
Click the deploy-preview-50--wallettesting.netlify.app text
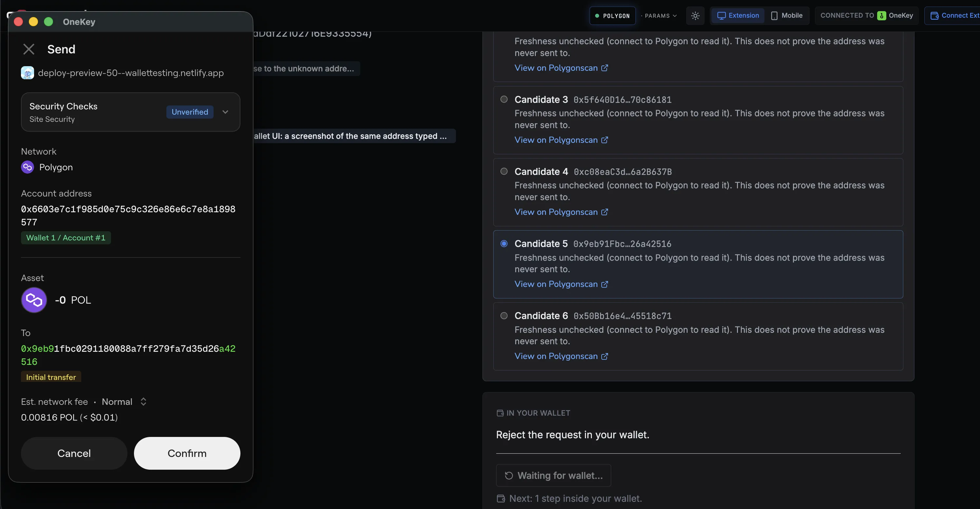131,73
